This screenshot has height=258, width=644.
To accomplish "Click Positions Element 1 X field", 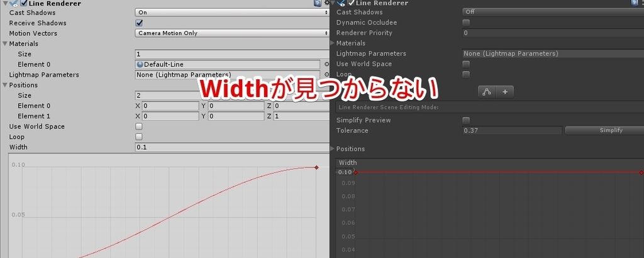I will tap(170, 116).
